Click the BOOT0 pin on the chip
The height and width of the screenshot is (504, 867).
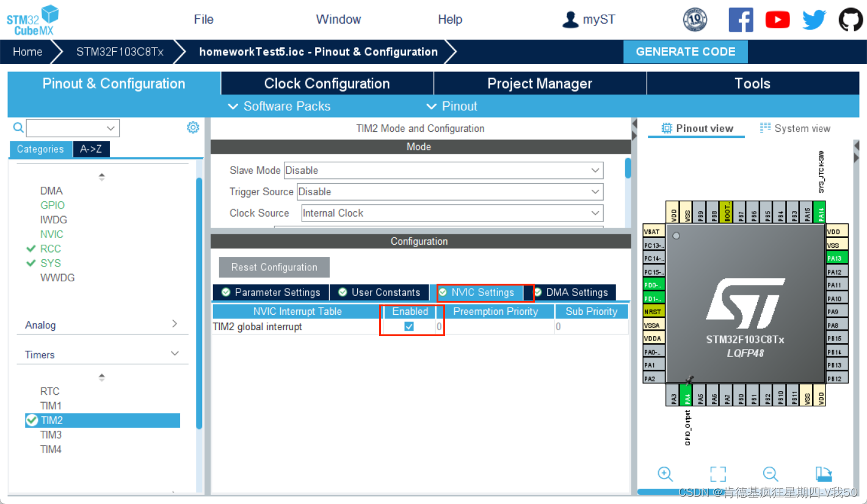click(726, 212)
